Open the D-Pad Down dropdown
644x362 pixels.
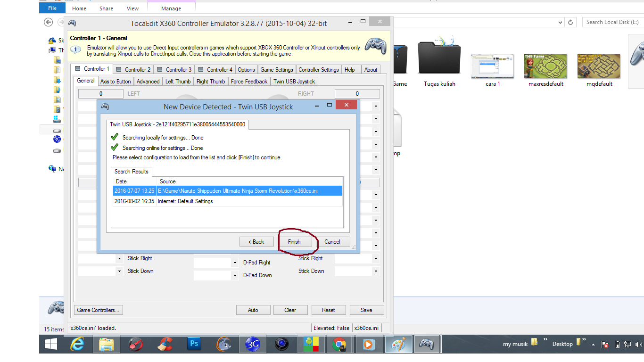[x=235, y=275]
